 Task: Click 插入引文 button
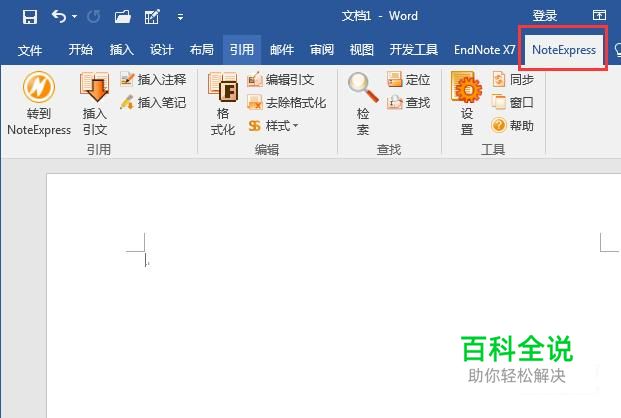94,104
